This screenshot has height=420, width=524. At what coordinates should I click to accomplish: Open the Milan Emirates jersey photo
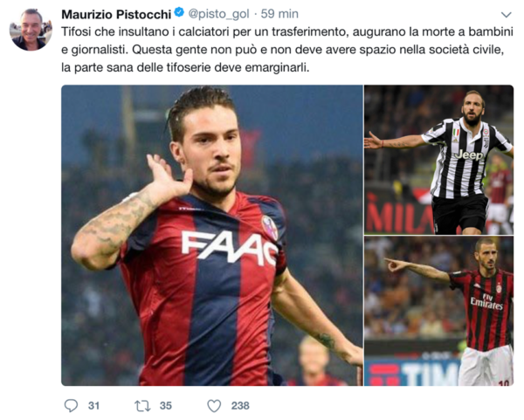pyautogui.click(x=438, y=311)
